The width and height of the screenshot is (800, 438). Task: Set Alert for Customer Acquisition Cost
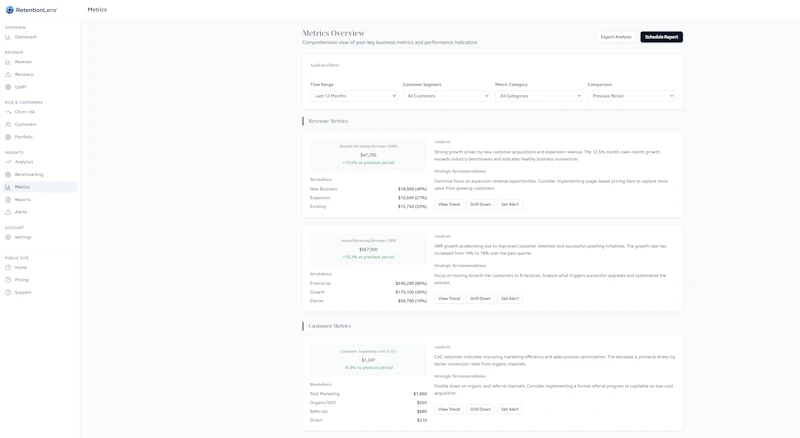[x=510, y=409]
